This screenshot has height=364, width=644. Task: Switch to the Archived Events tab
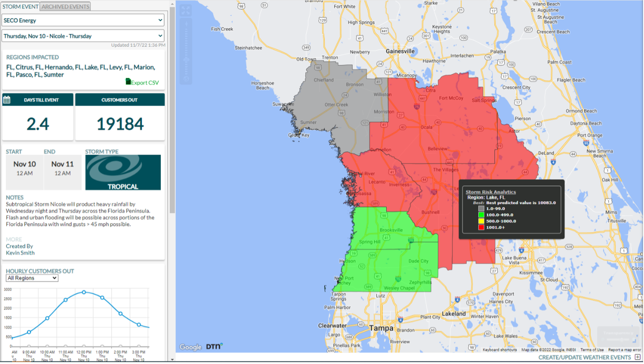[65, 6]
